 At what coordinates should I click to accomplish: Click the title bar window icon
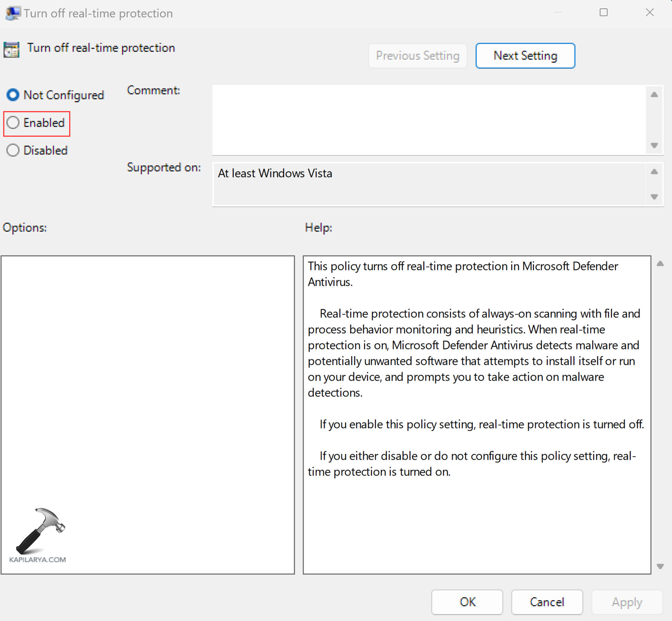12,13
